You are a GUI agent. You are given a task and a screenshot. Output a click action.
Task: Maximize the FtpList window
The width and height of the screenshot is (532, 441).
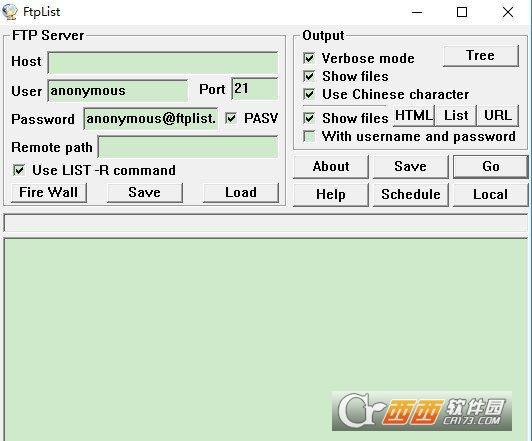point(462,13)
